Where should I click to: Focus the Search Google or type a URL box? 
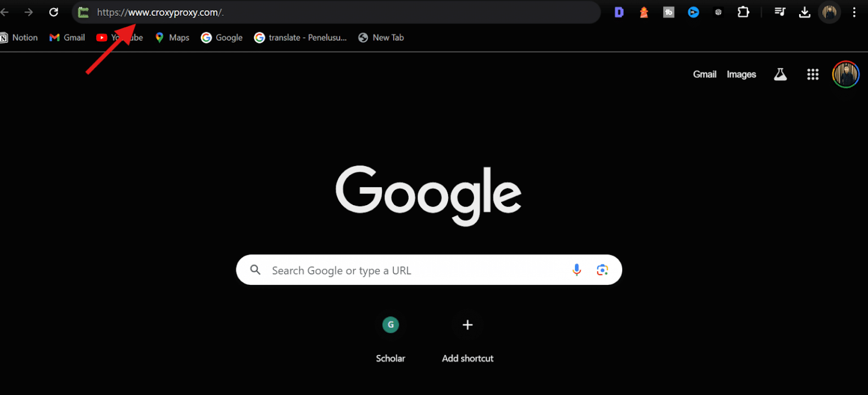[413, 270]
